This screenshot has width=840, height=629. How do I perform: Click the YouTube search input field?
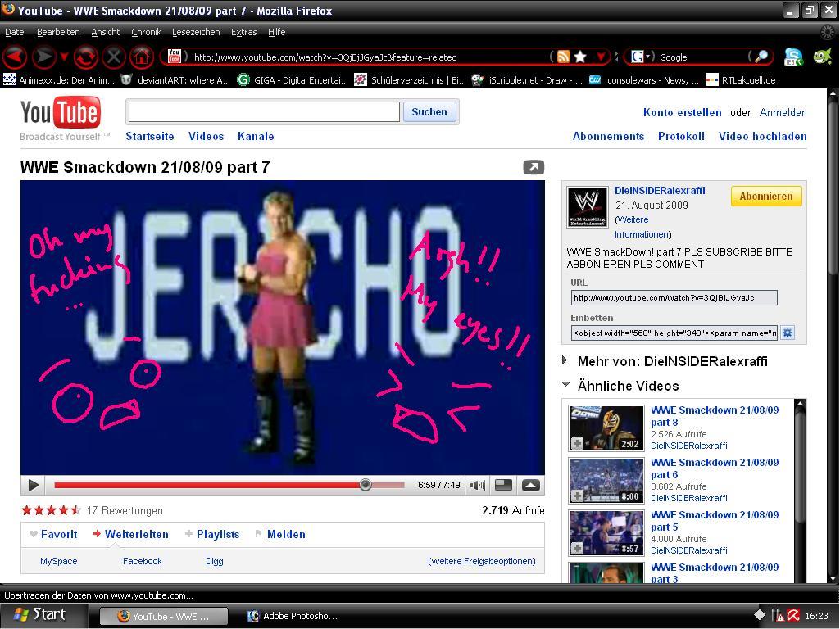click(264, 112)
